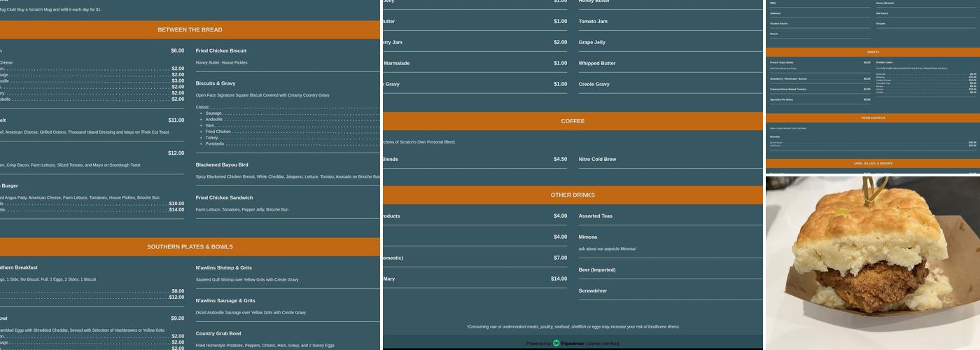Click N'awlins Shrimp & Grits item
This screenshot has height=350, width=980.
[223, 268]
